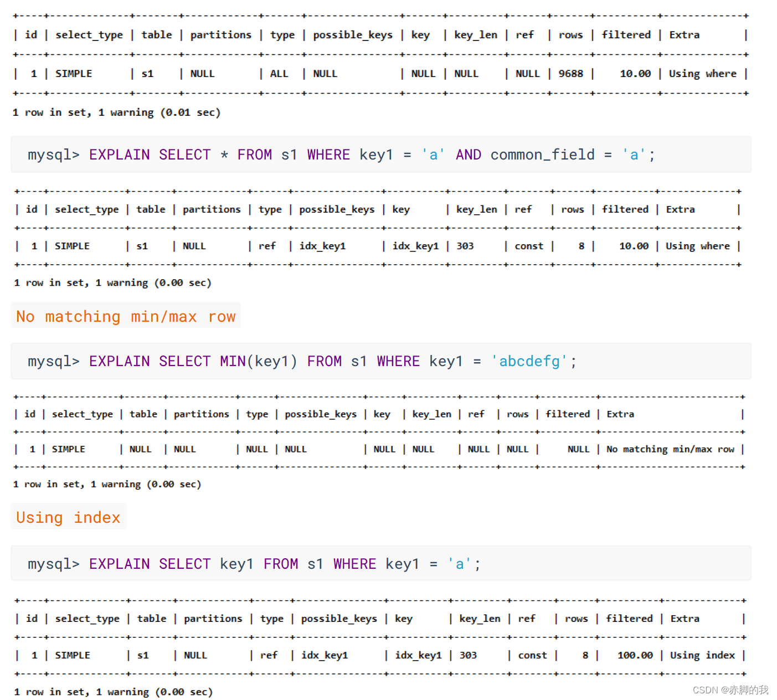Screen dimensions: 777x700
Task: Click 'Using index' cell in last table
Action: tap(702, 655)
